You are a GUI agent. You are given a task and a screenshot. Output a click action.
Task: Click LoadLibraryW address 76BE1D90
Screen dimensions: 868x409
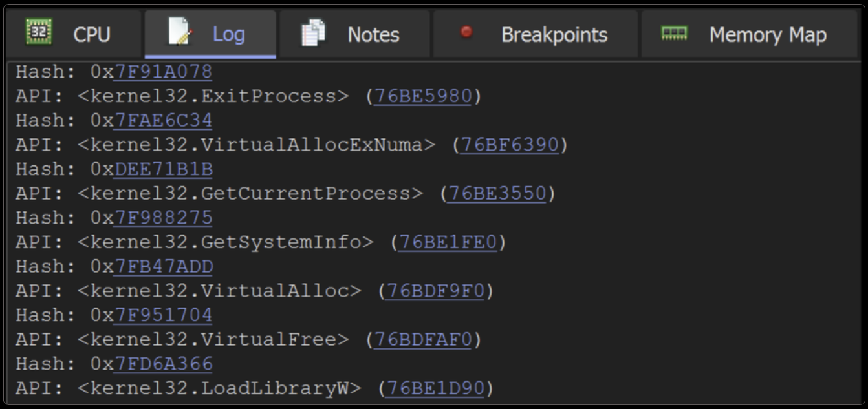[435, 388]
